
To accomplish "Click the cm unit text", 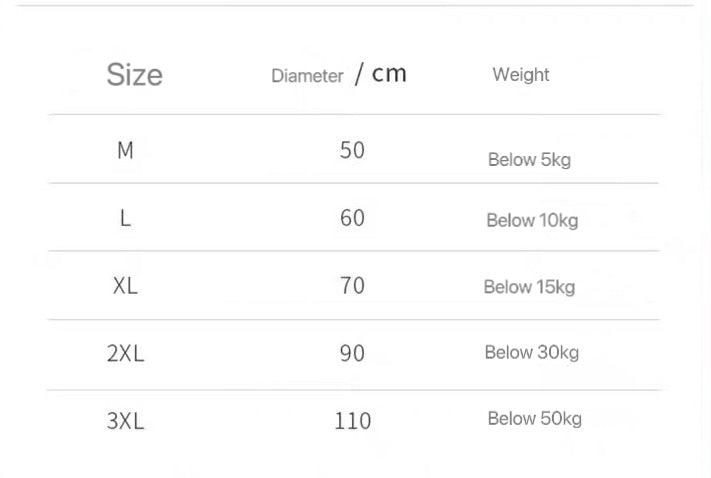I will (x=389, y=73).
